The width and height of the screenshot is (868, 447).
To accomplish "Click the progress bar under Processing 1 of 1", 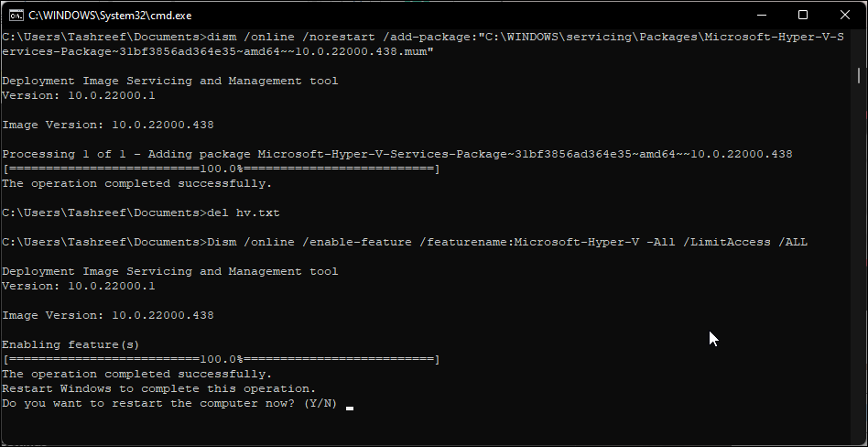I will pos(221,169).
